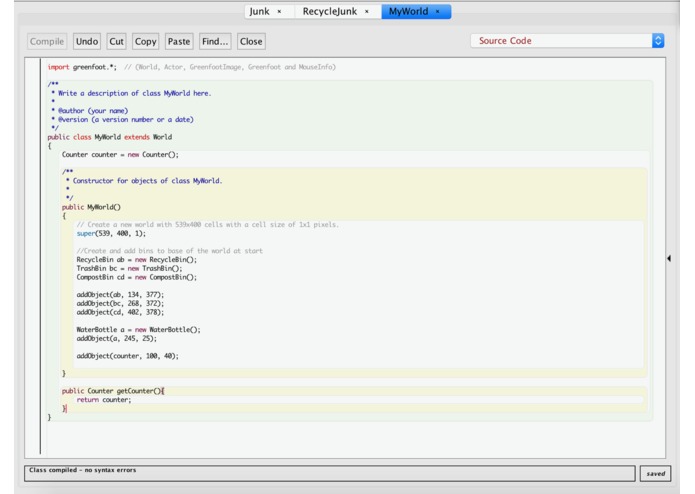Click the 'addObject(counter, 100, 40);' line
Screen dimensions: 695x494
pos(128,356)
